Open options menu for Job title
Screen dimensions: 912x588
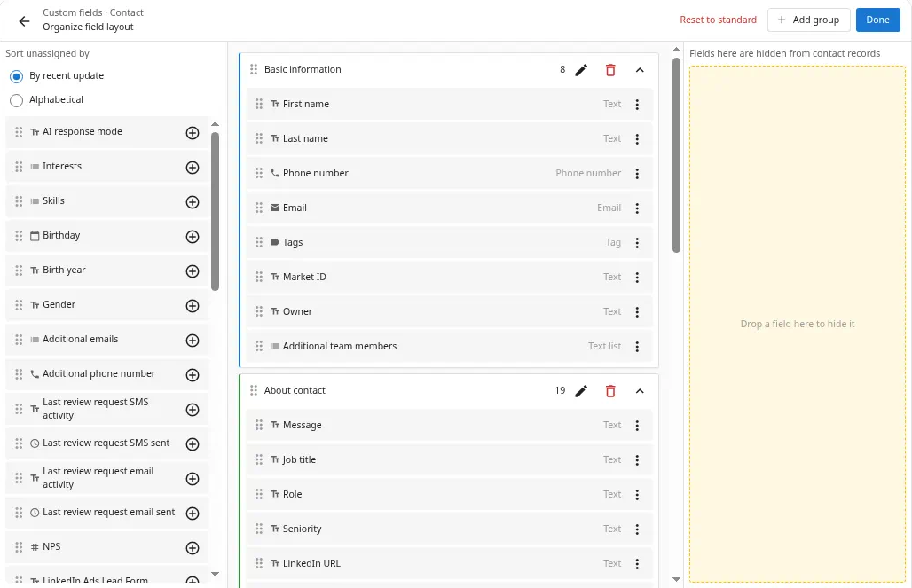(638, 460)
